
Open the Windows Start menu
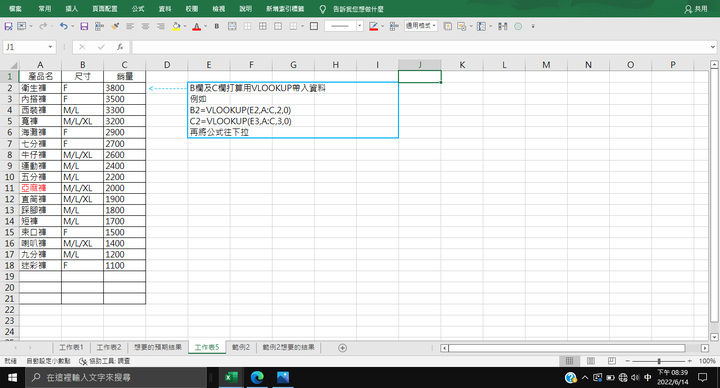(x=12, y=377)
